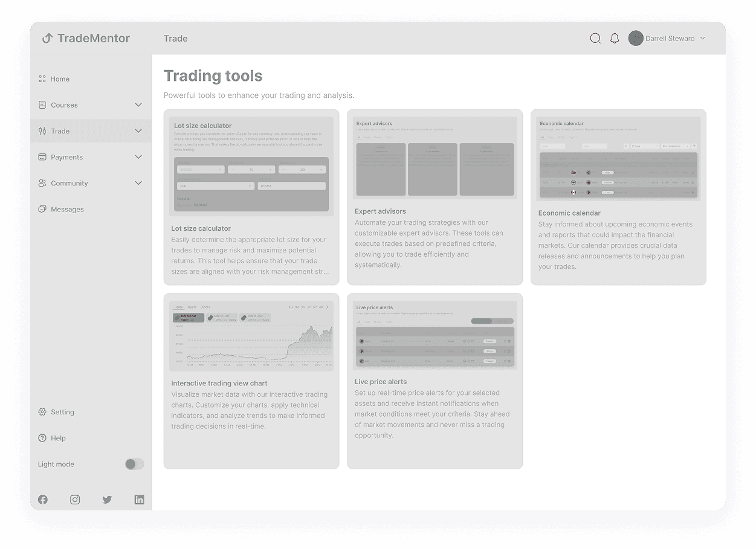Viewport: 756px width, 549px height.
Task: Click the Instagram icon at the bottom
Action: coord(74,499)
